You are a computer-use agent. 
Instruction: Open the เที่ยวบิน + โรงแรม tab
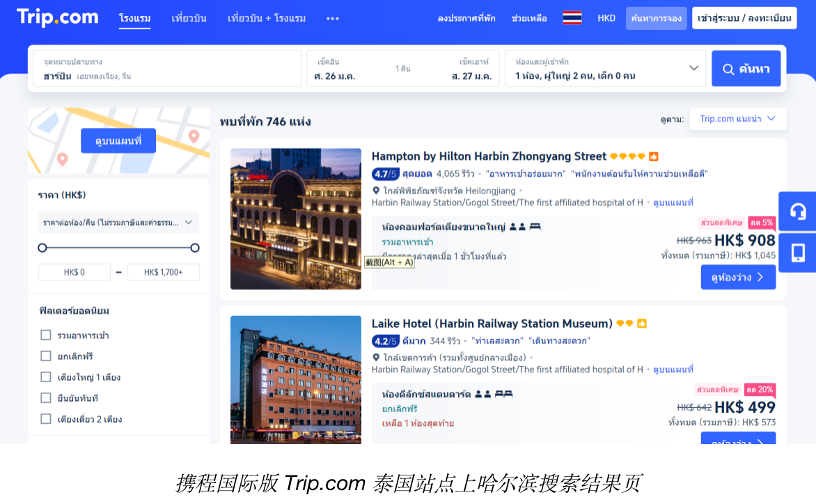pos(267,18)
